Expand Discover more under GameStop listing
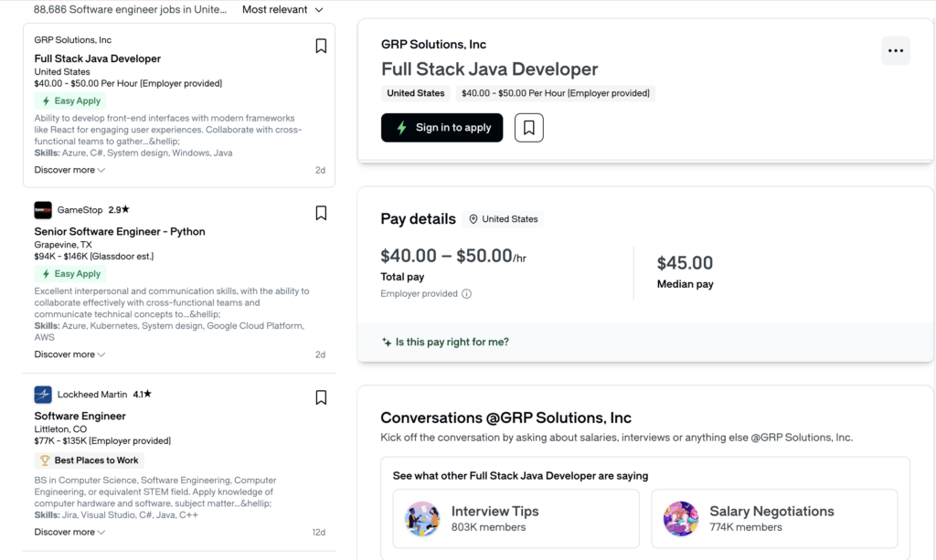 (69, 354)
